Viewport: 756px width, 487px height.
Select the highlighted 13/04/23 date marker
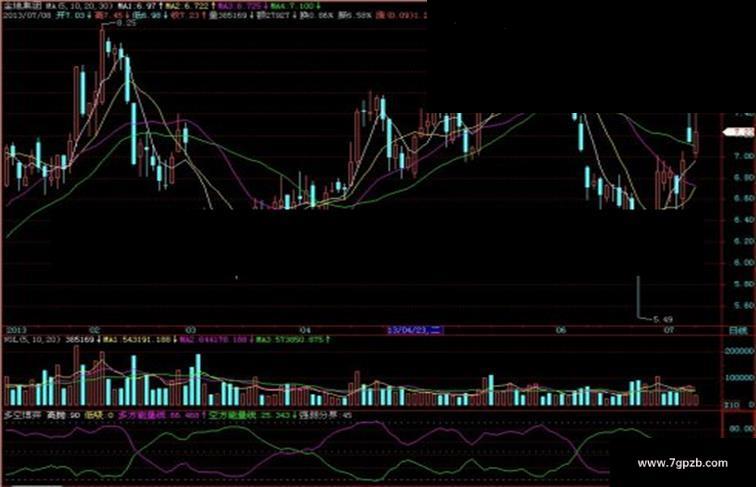(x=415, y=330)
